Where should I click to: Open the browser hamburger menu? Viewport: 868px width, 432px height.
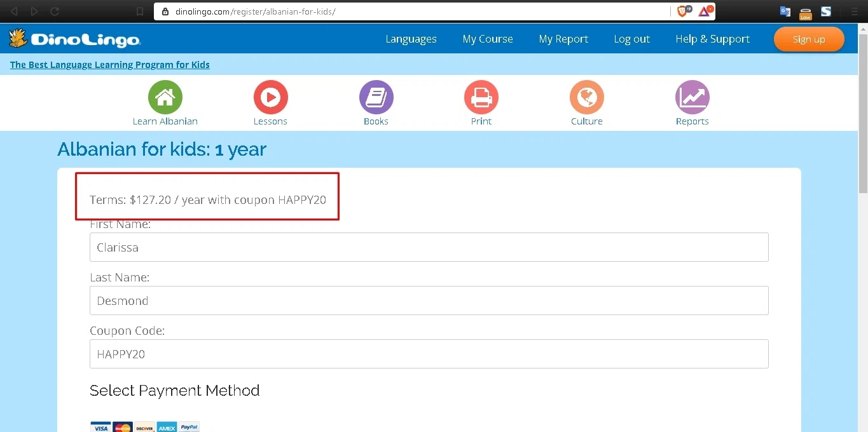[x=854, y=11]
